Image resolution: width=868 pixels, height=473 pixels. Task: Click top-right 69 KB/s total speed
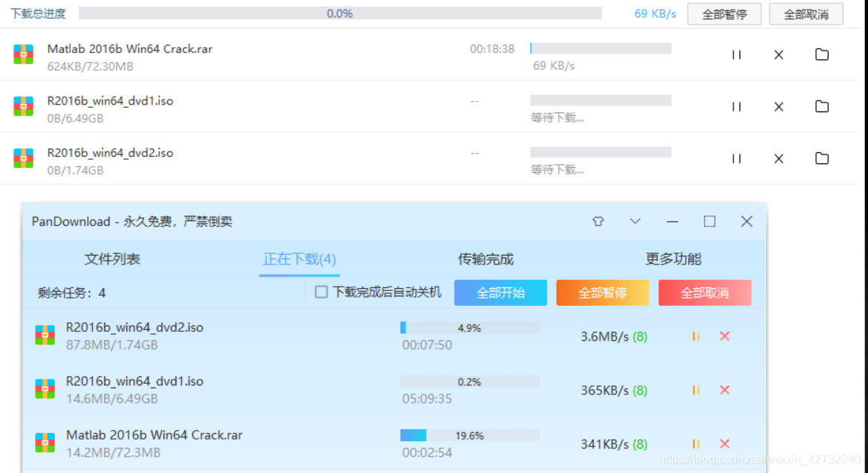click(x=655, y=14)
